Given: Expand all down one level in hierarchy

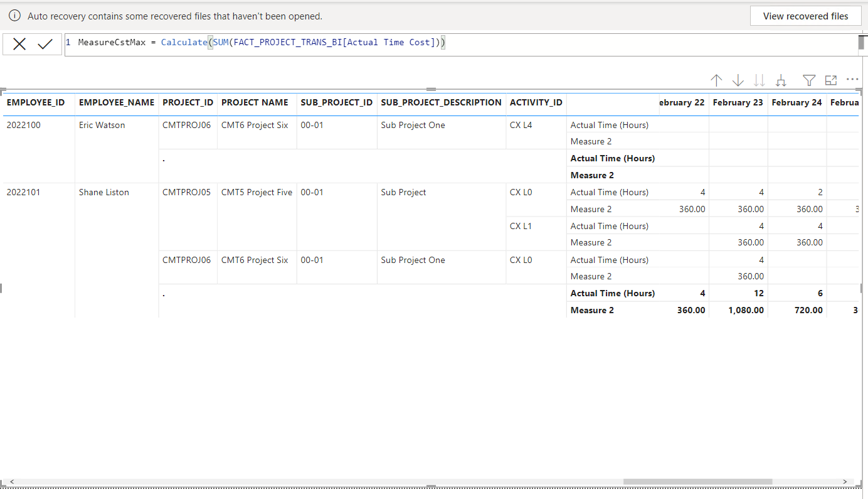Looking at the screenshot, I should tap(781, 80).
